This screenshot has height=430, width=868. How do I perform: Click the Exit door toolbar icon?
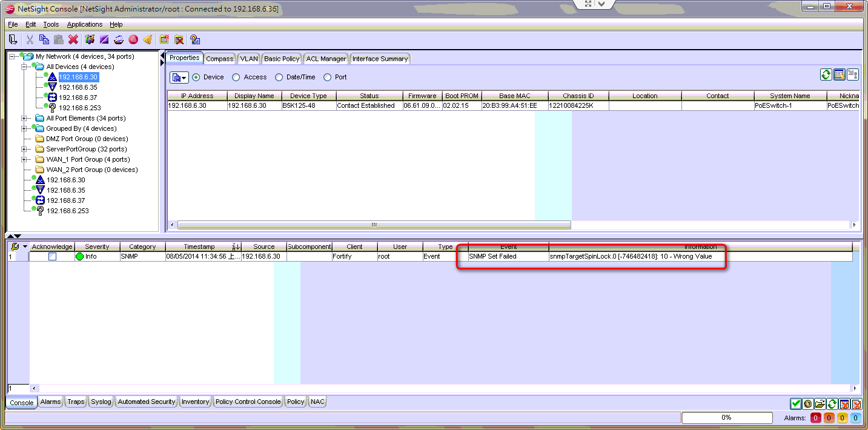[13, 39]
